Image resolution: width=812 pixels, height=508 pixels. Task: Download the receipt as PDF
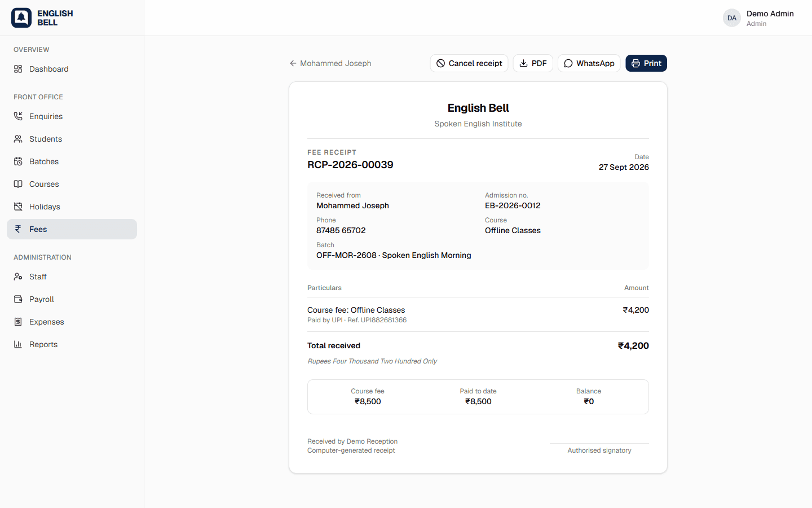point(533,63)
